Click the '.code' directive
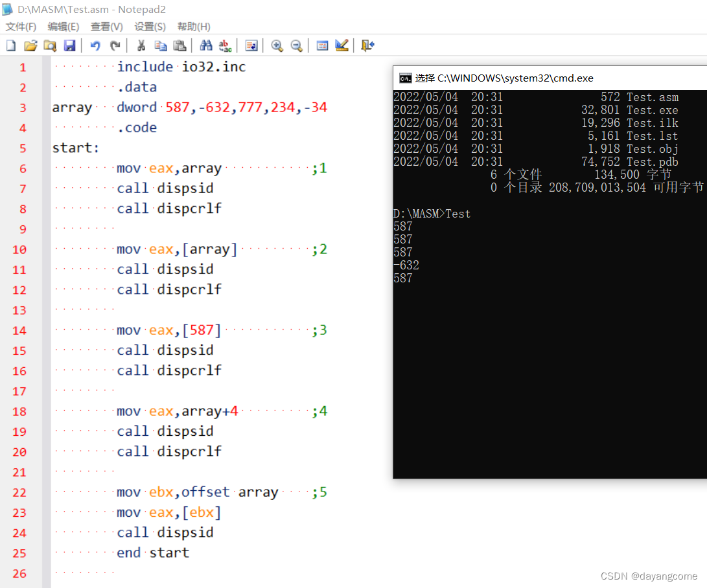The width and height of the screenshot is (707, 588). (137, 128)
